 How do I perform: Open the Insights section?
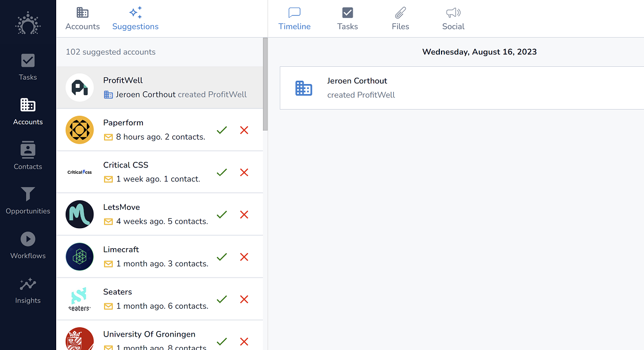coord(28,290)
